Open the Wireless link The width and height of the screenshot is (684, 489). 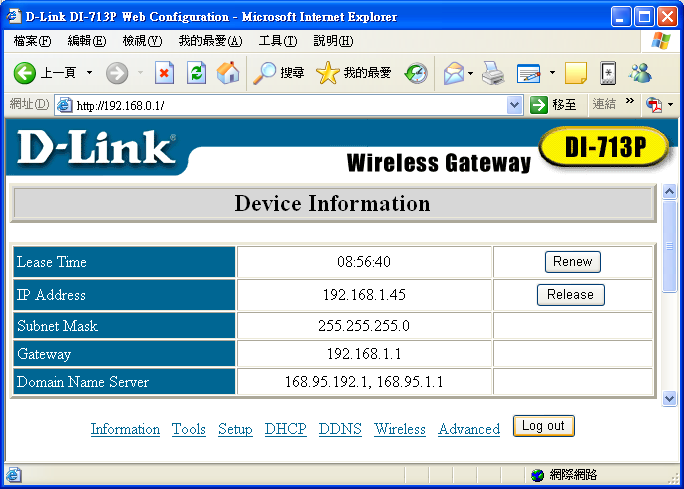click(400, 429)
